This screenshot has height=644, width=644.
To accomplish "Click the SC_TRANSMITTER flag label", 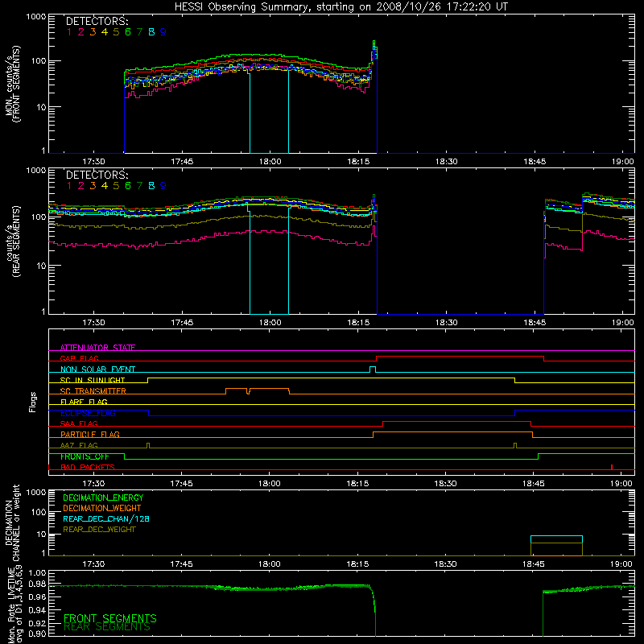I will (x=93, y=391).
